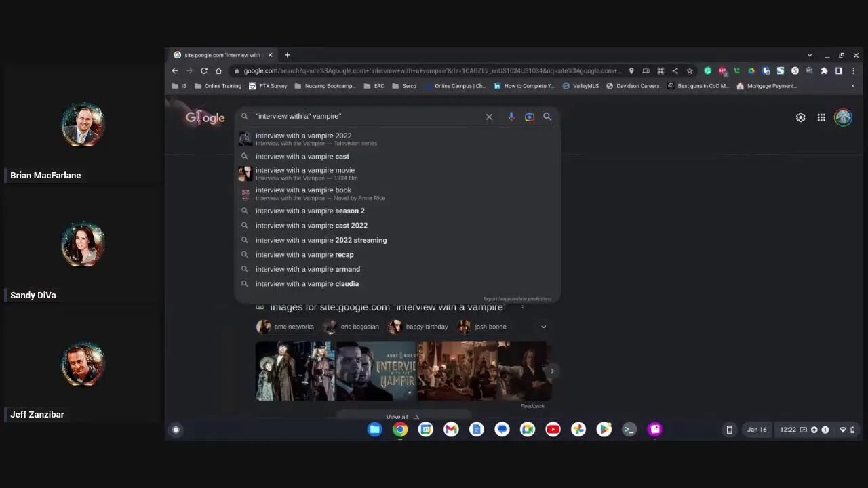
Task: Select suggestion interview with a vampire armand
Action: [x=397, y=269]
